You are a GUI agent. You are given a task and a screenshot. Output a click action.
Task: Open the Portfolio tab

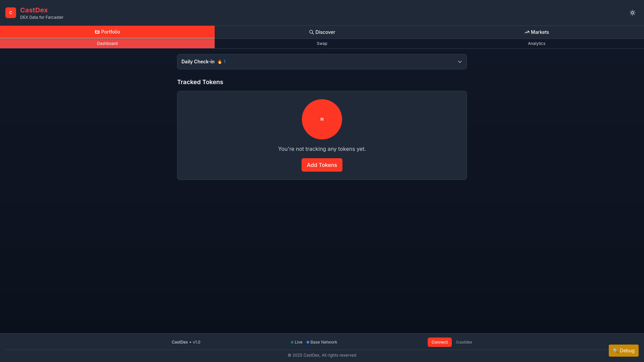pyautogui.click(x=107, y=32)
